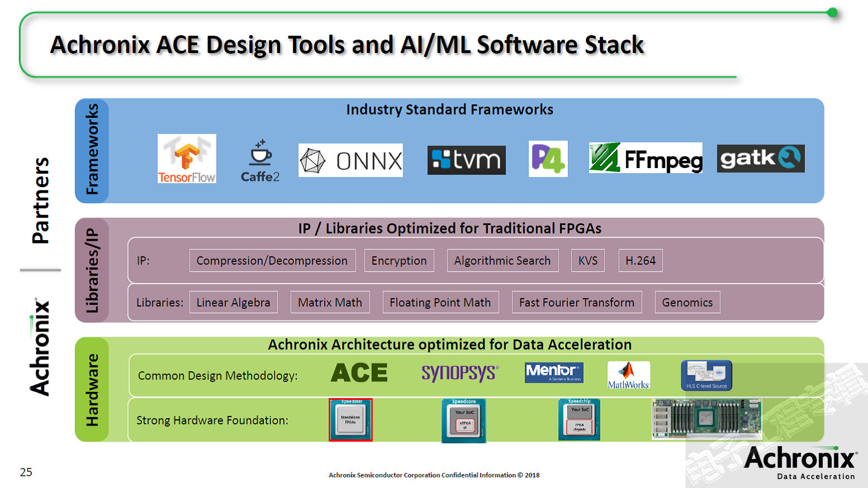Click the vertical Hardware label tab
Screen dimensions: 868x488
tap(92, 389)
